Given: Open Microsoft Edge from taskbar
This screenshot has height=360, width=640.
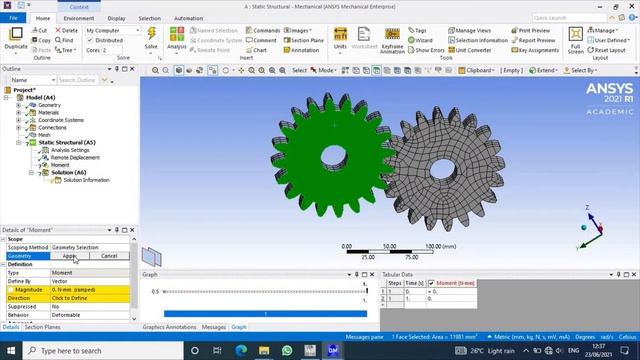Looking at the screenshot, I should (241, 351).
